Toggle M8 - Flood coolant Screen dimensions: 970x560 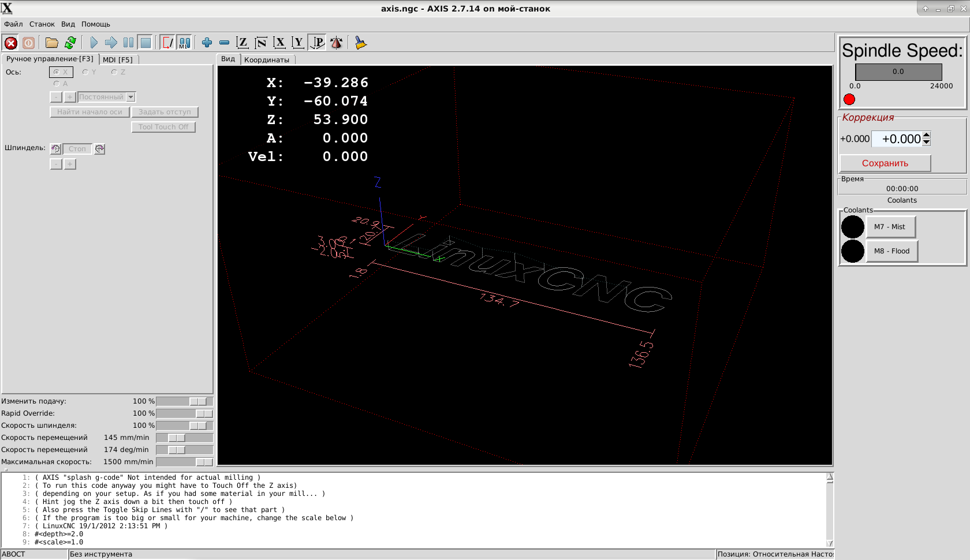pos(892,251)
